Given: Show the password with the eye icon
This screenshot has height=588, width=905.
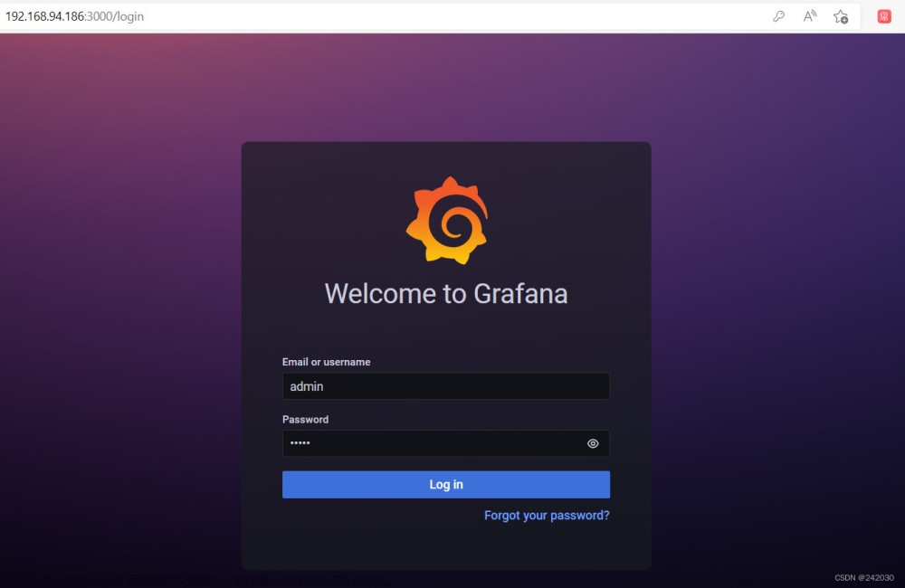Looking at the screenshot, I should pyautogui.click(x=593, y=443).
